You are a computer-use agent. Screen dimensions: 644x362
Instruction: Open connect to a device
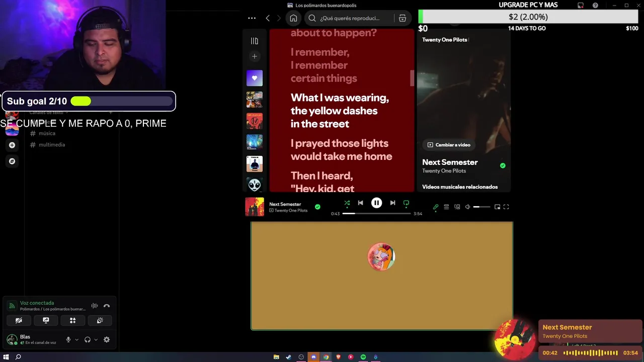click(457, 207)
